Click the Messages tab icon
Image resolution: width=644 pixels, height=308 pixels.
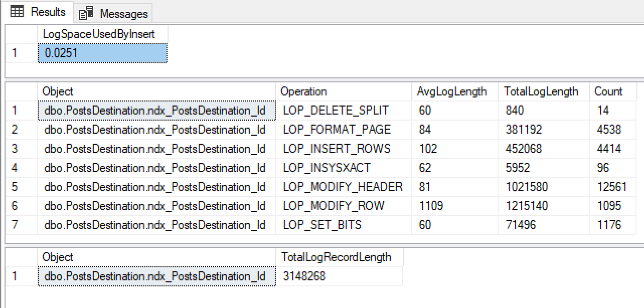coord(86,14)
